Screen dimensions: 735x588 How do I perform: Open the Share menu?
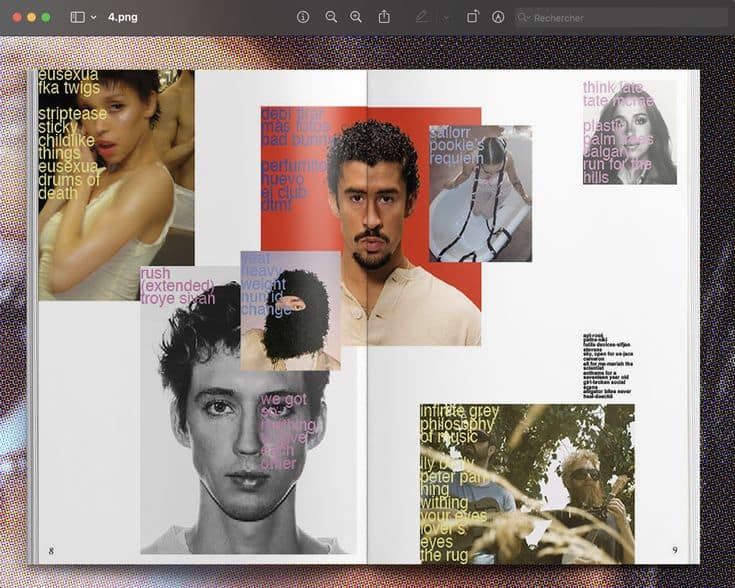(x=384, y=17)
